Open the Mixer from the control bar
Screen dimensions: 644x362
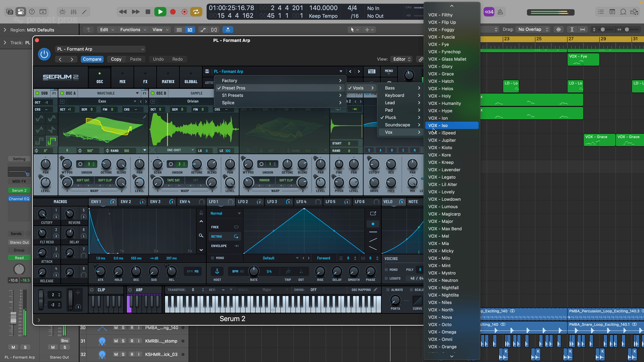[x=73, y=12]
